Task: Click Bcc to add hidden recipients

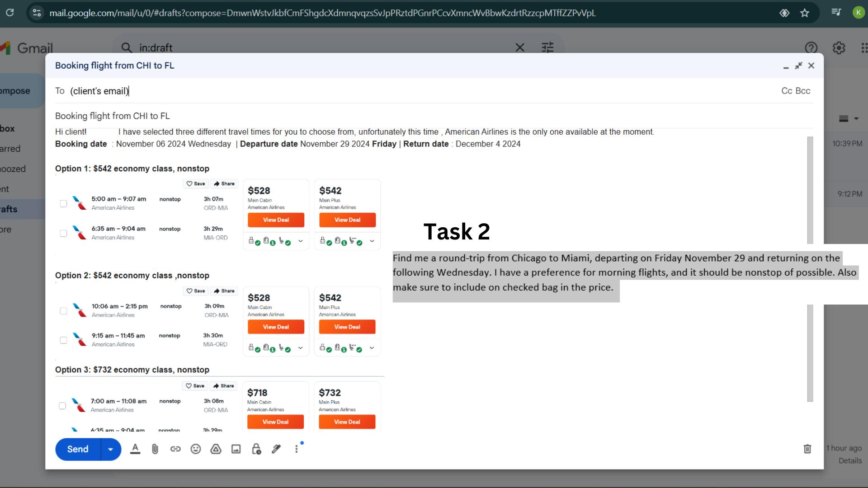Action: click(x=803, y=91)
